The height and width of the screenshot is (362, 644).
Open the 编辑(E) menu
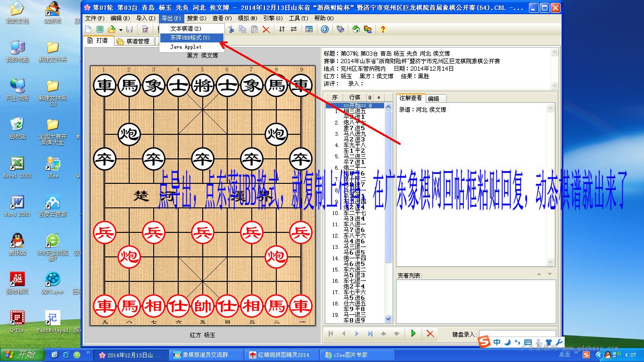120,18
